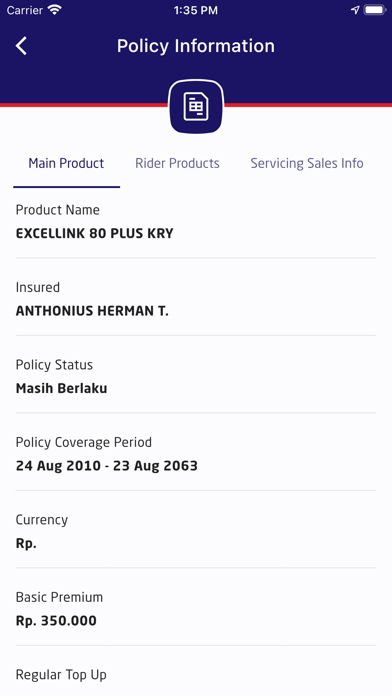Select the Main Product tab

[66, 163]
